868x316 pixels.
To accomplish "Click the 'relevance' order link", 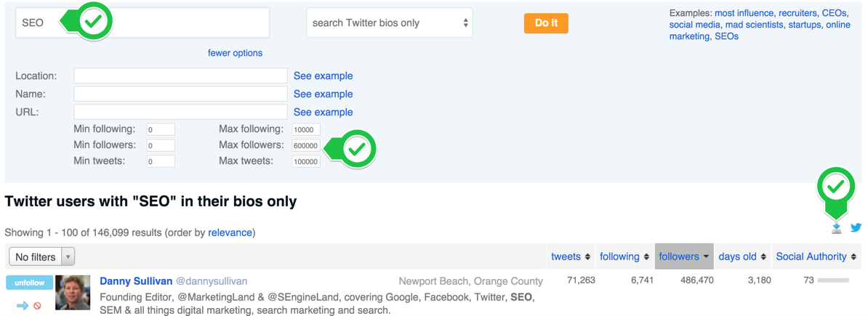I will coord(230,233).
